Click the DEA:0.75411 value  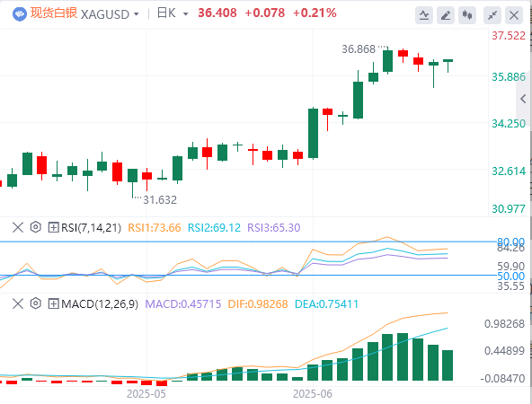(x=326, y=304)
